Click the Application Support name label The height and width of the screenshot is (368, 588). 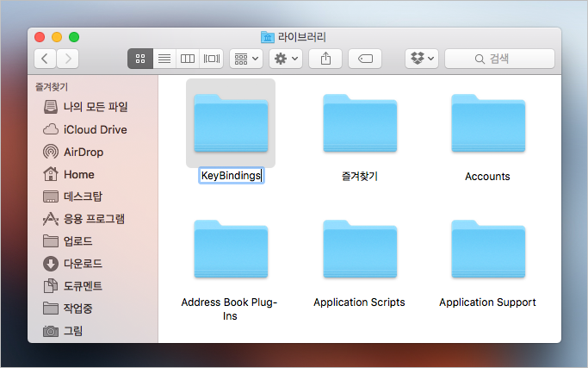point(487,303)
